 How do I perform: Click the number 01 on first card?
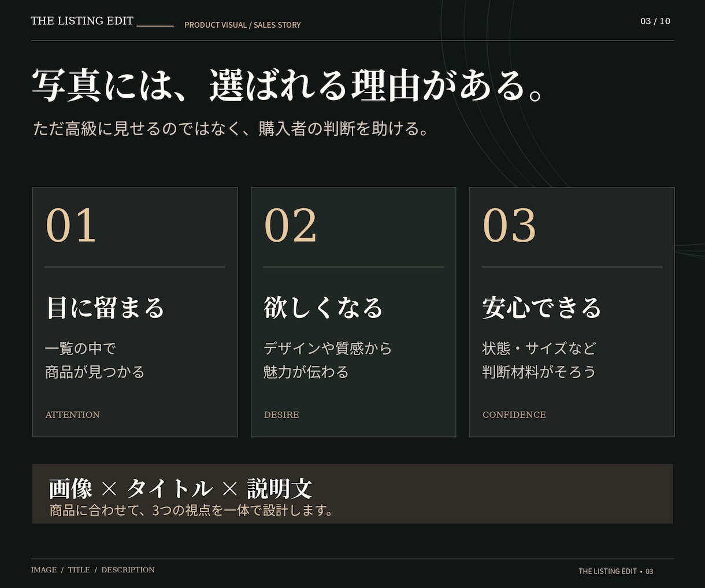click(71, 225)
